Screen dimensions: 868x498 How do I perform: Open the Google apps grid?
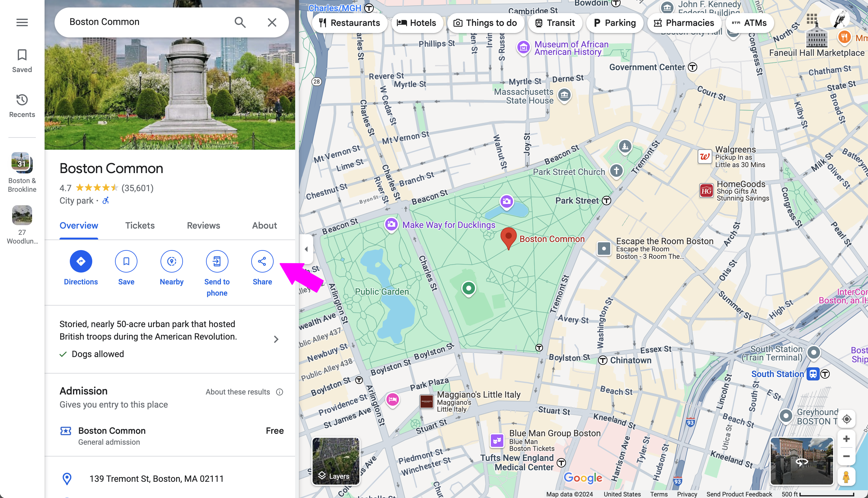tap(812, 18)
